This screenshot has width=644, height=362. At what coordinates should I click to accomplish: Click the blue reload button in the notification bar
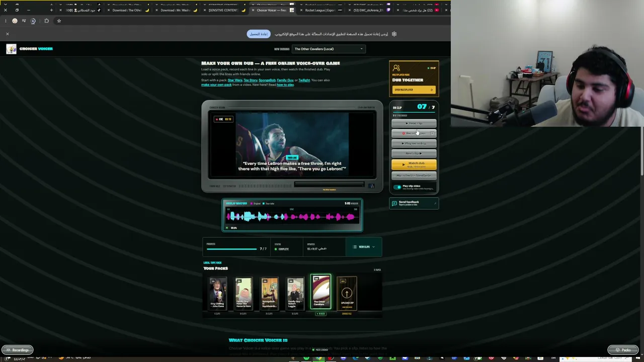259,34
